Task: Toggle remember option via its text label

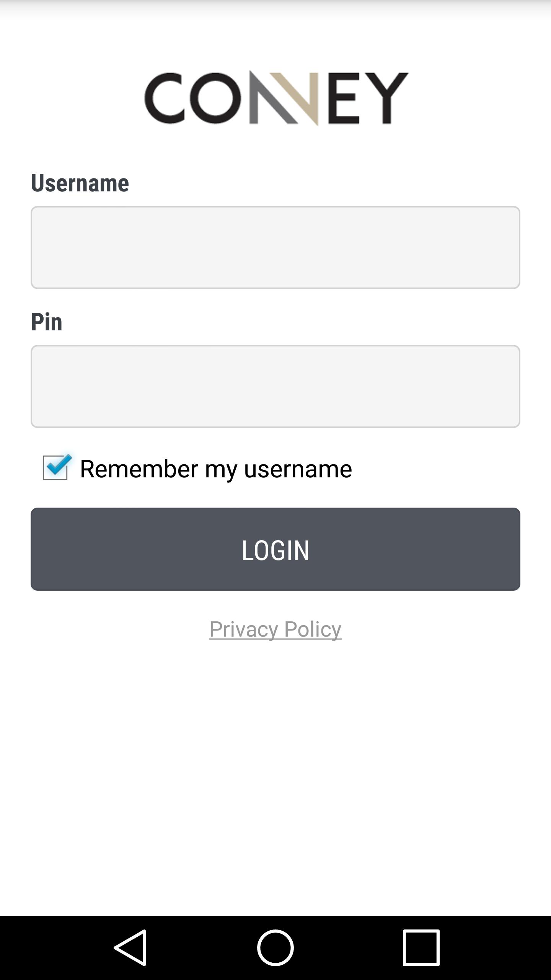Action: [x=216, y=469]
